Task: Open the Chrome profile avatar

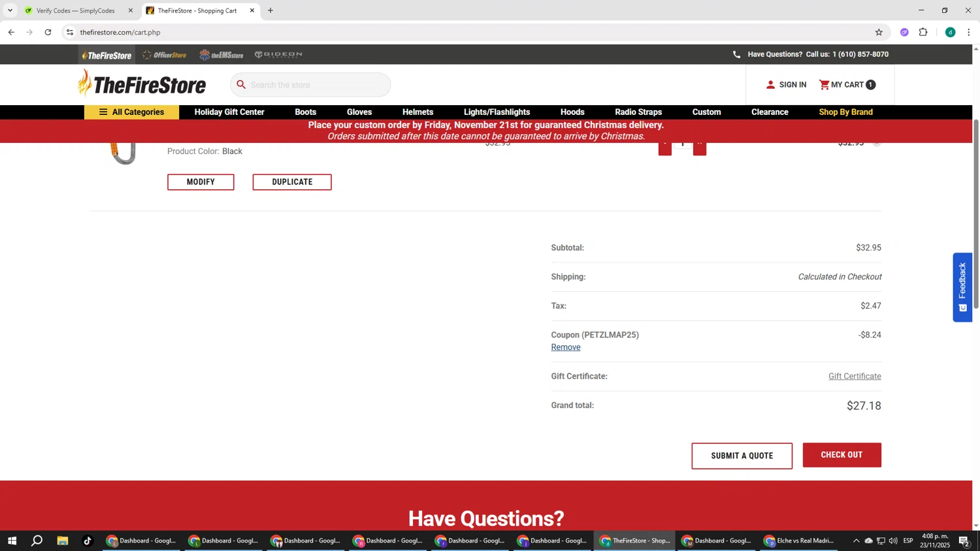Action: (950, 32)
